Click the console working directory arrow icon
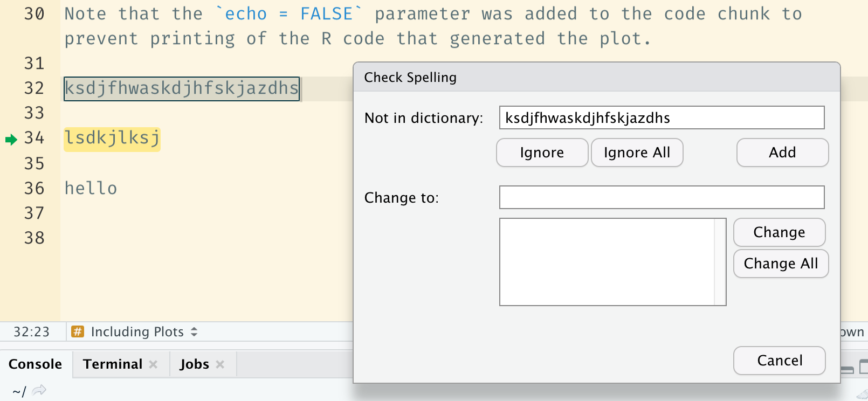This screenshot has width=868, height=401. click(39, 390)
